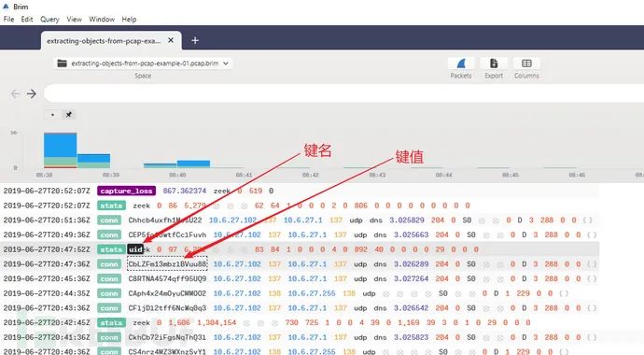The height and width of the screenshot is (355, 644).
Task: Close the extracting-objects-from-pcap tab
Action: pos(171,40)
